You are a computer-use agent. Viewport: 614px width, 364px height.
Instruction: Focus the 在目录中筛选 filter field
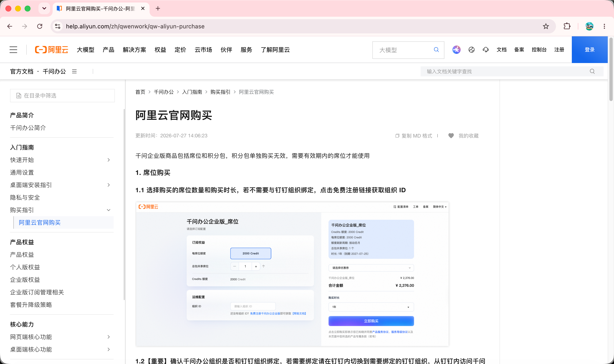click(x=62, y=96)
